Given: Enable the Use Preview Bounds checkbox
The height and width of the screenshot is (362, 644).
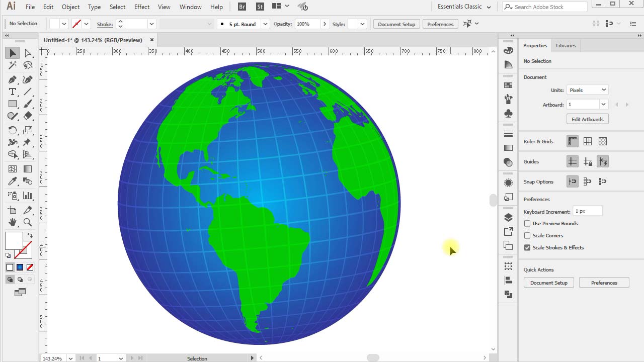Looking at the screenshot, I should [x=527, y=223].
